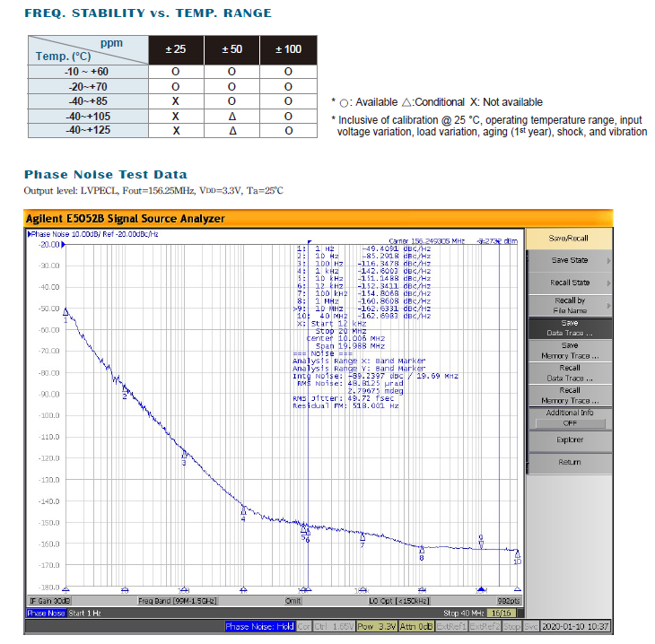Click the -40~+85 temperature row label
655x644 pixels.
pyautogui.click(x=88, y=101)
